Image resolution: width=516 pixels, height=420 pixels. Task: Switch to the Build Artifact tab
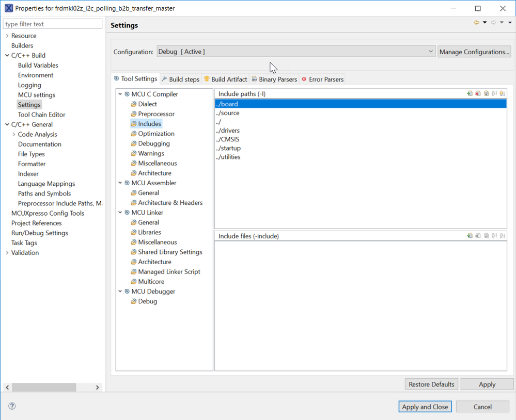click(225, 79)
